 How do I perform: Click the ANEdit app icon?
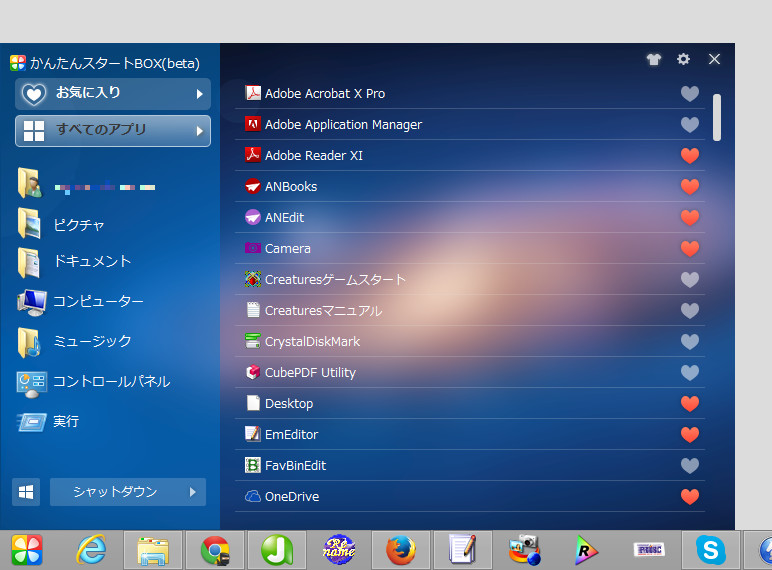pos(253,217)
